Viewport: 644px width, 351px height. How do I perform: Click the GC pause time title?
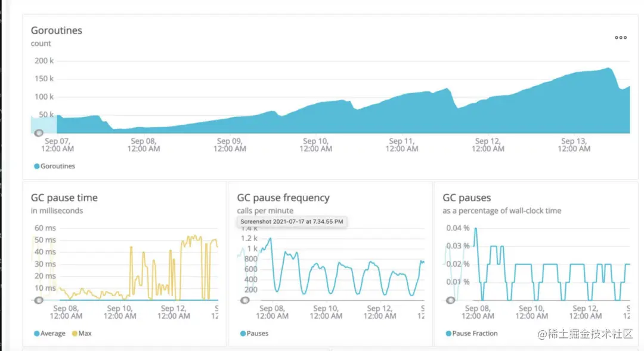pos(64,198)
